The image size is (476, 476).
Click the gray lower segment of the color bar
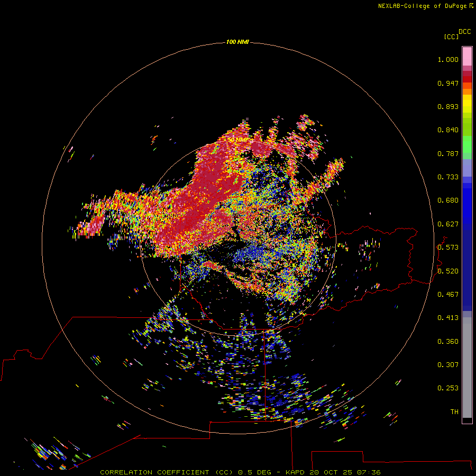click(x=467, y=368)
